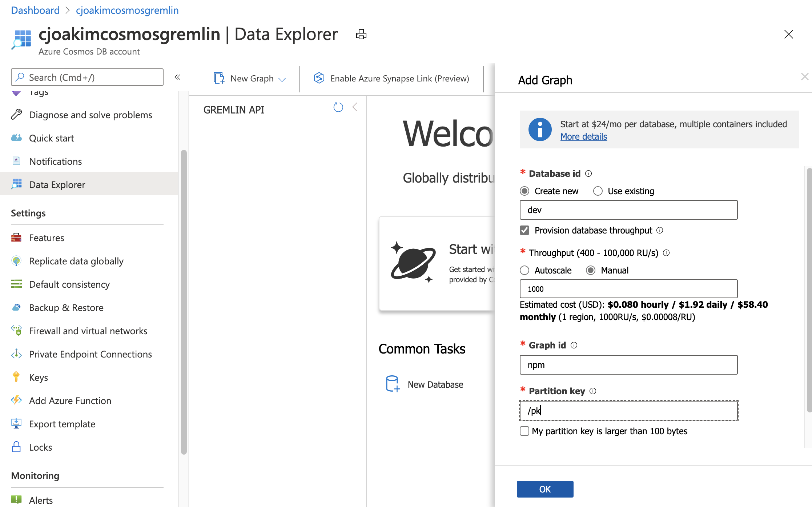Click the New Graph toolbar icon

218,78
